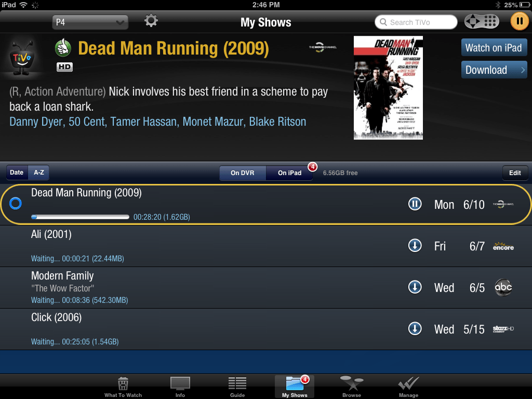
Task: Open the TiVo remote control icon
Action: click(x=482, y=21)
